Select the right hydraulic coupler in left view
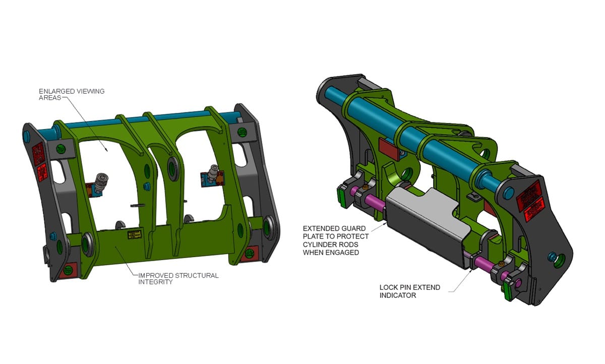 coord(211,174)
